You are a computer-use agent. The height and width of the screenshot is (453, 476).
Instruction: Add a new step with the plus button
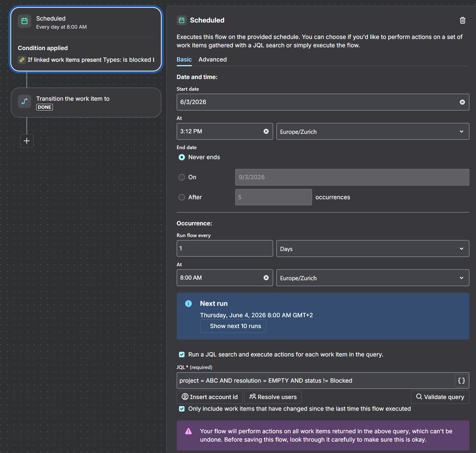point(27,141)
